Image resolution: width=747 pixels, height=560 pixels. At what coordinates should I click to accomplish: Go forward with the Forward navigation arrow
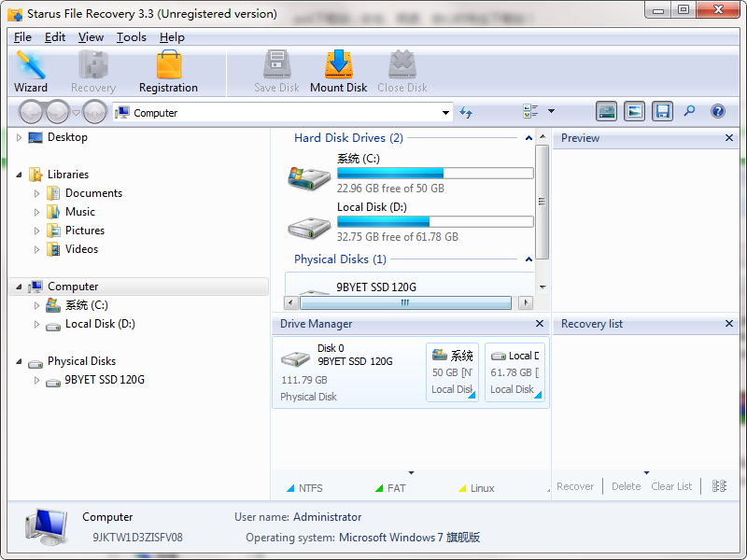(x=58, y=112)
